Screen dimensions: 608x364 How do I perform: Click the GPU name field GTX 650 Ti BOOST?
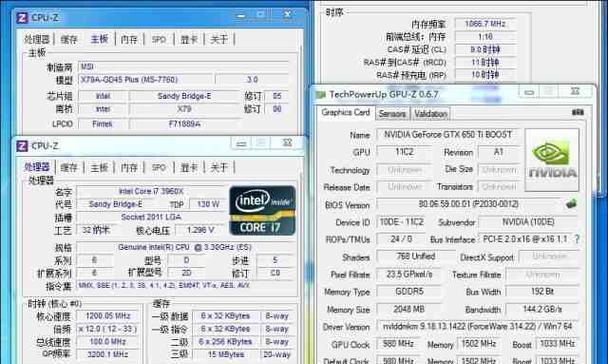coord(448,135)
